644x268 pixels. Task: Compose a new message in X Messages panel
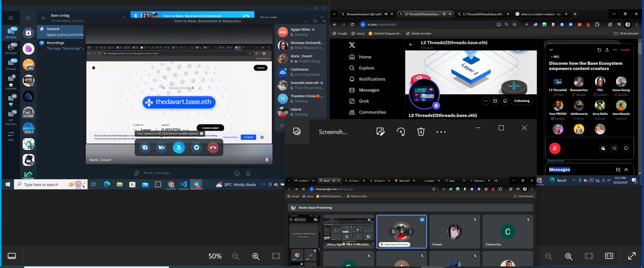pyautogui.click(x=618, y=170)
